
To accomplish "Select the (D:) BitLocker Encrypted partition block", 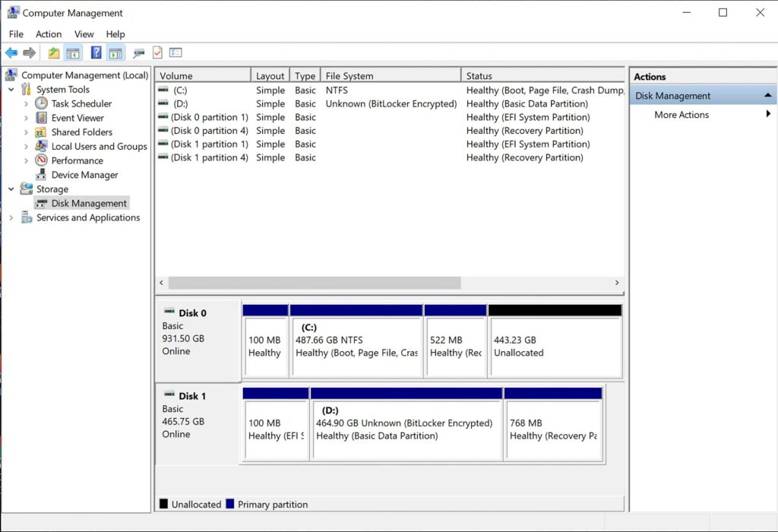I will pos(406,424).
